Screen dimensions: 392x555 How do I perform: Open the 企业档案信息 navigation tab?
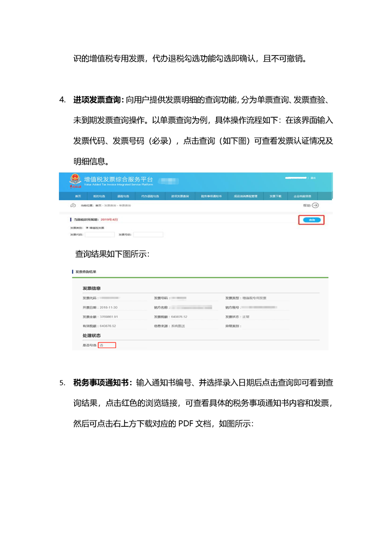click(x=303, y=196)
